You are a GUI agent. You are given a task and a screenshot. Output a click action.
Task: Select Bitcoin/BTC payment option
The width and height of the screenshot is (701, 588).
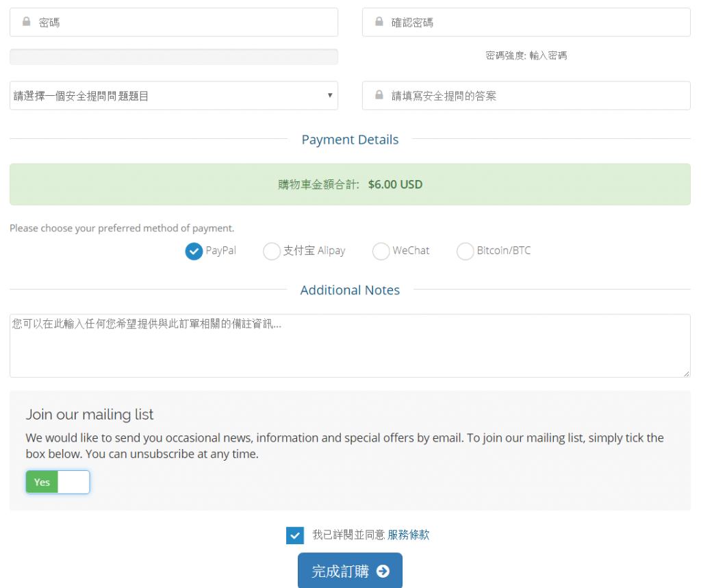(x=465, y=251)
